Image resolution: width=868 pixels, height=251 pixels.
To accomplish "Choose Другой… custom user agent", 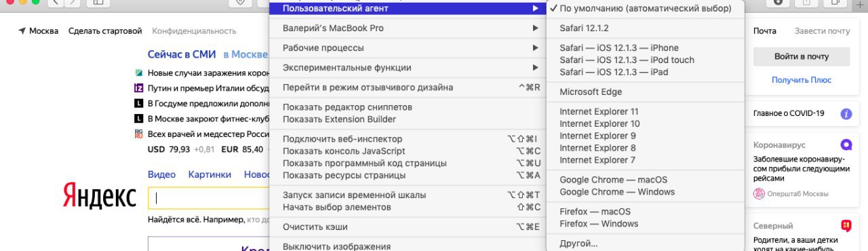I will 645,244.
